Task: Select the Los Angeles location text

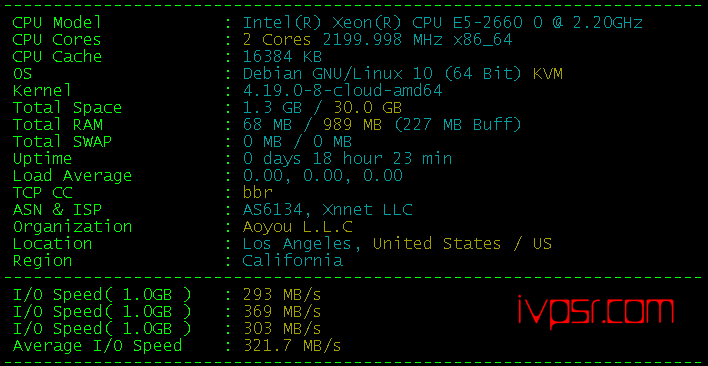Action: coord(297,244)
